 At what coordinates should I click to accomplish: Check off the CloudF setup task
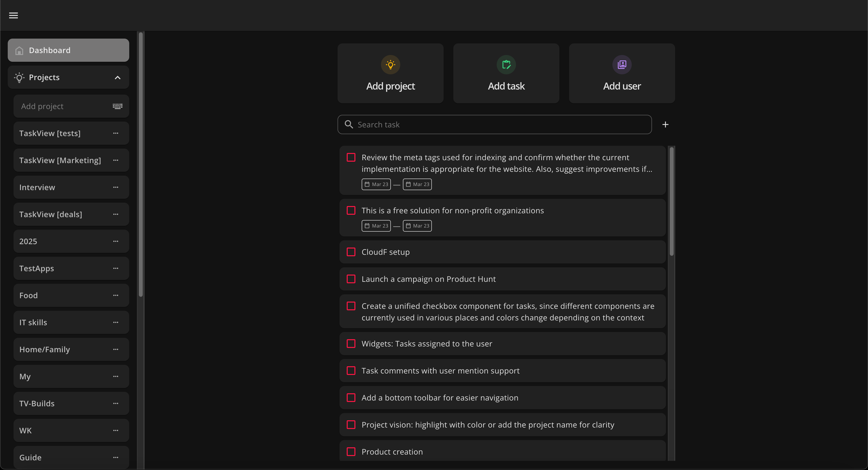pos(351,252)
